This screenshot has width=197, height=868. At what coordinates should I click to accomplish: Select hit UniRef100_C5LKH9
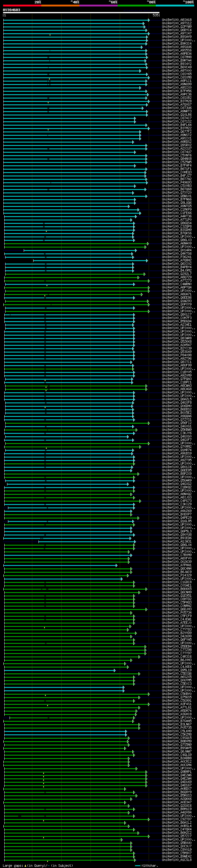pos(177,731)
